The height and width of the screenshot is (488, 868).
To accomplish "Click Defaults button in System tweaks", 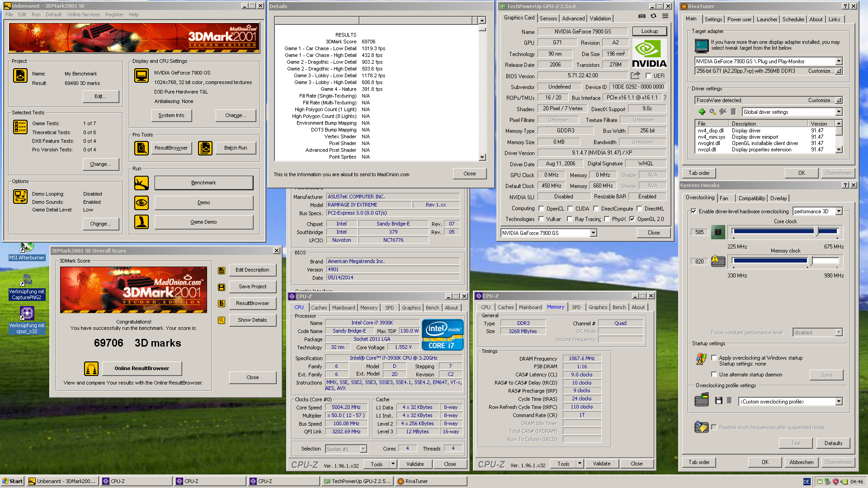I will pyautogui.click(x=833, y=443).
